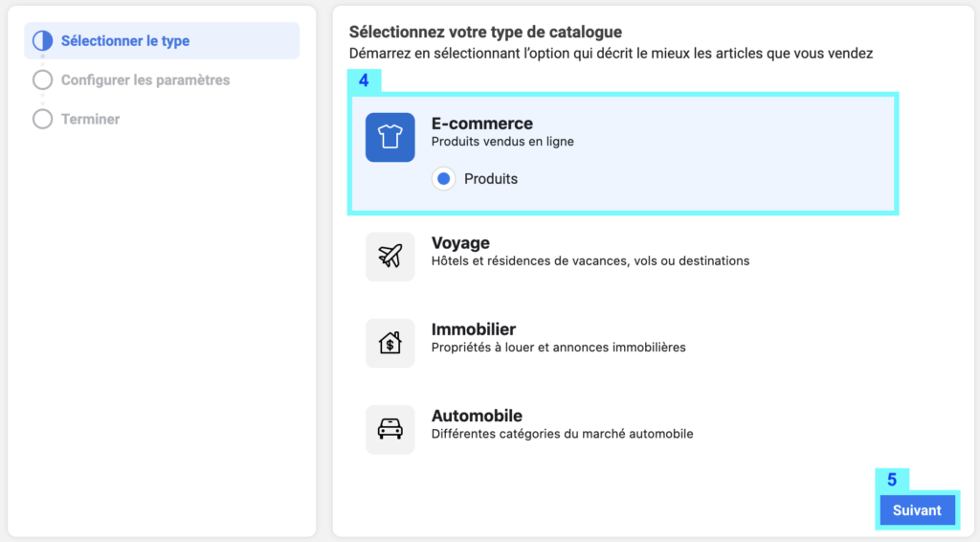The image size is (980, 542).
Task: Click the annotation number 4 marker
Action: pyautogui.click(x=364, y=80)
